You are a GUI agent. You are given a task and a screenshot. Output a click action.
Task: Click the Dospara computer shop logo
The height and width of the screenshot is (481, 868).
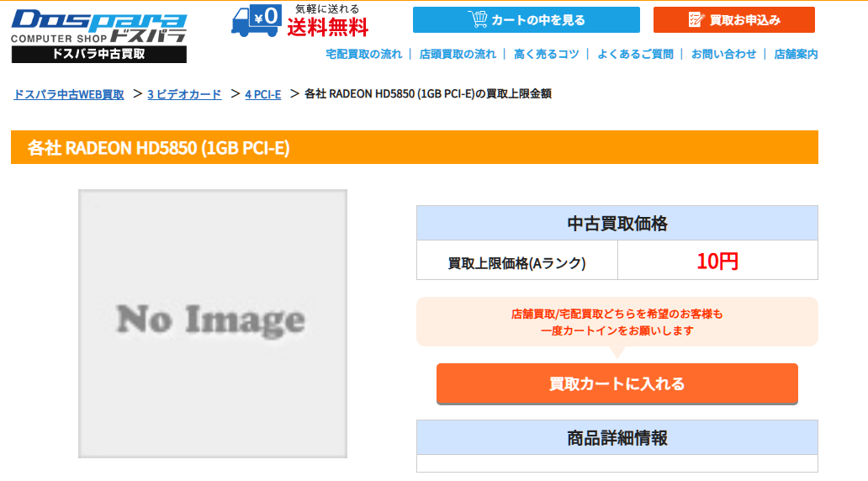coord(98,25)
